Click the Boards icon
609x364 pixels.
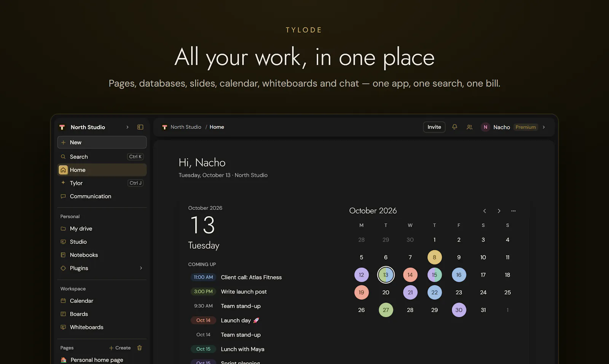point(63,314)
